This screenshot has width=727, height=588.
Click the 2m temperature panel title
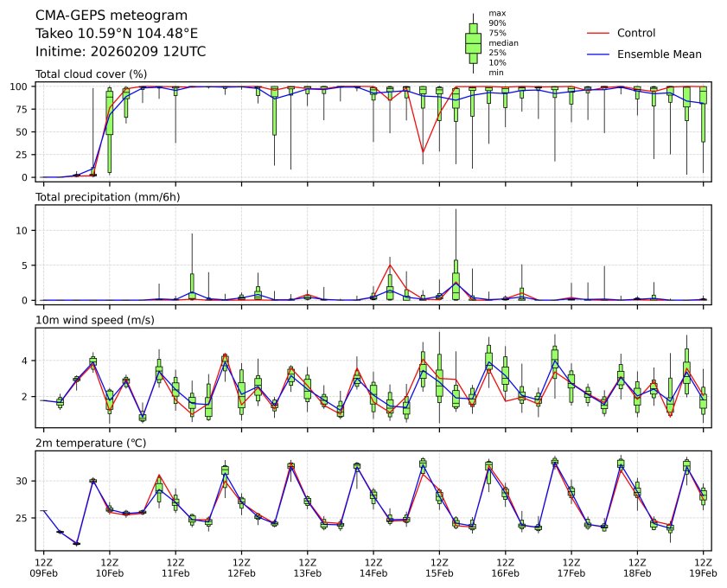(90, 444)
